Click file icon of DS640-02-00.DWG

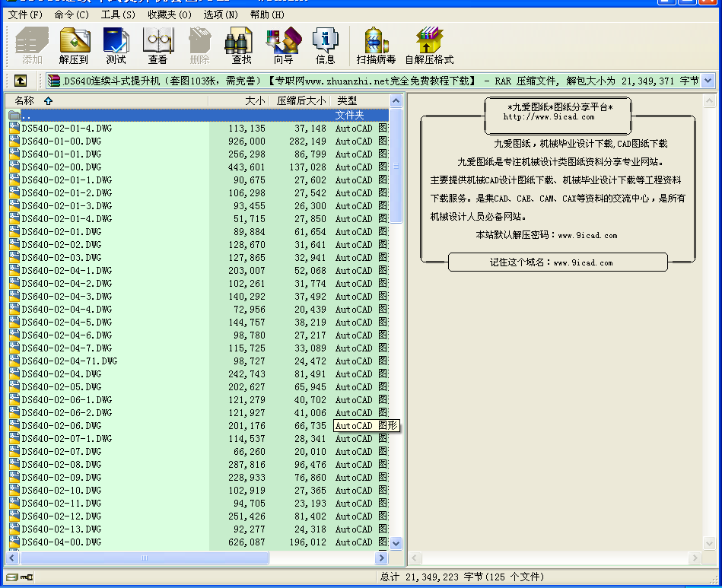pyautogui.click(x=14, y=167)
